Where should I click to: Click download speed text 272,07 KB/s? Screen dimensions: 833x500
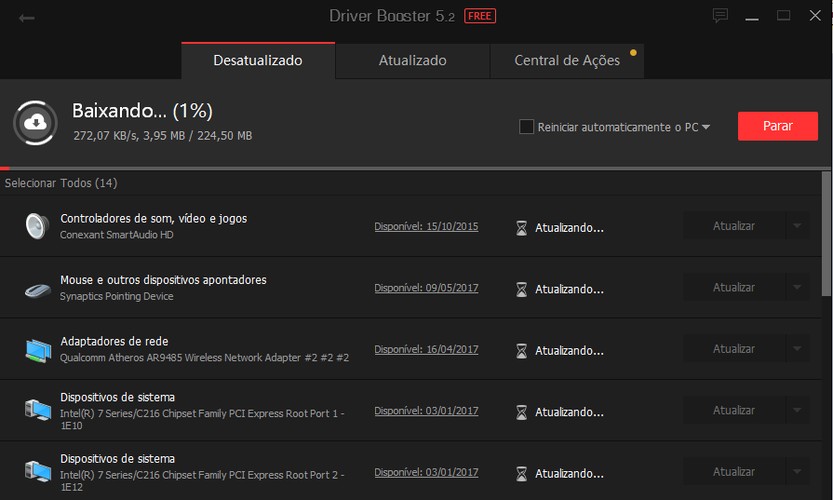click(x=105, y=135)
